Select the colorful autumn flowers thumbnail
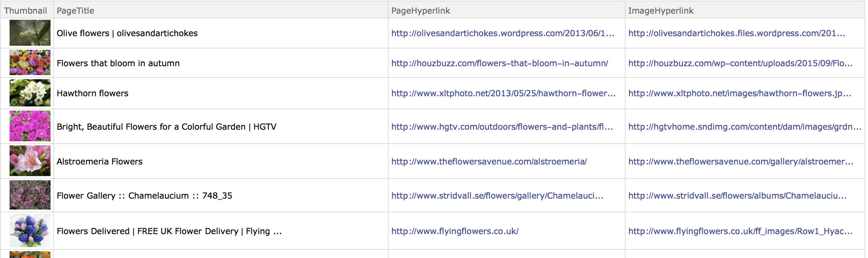 click(x=30, y=62)
